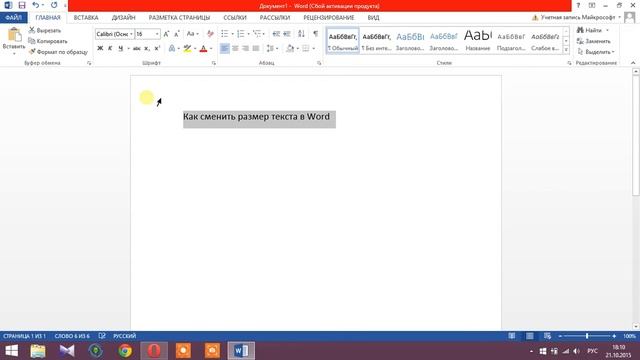
Task: Apply text highlight color marker
Action: [187, 48]
